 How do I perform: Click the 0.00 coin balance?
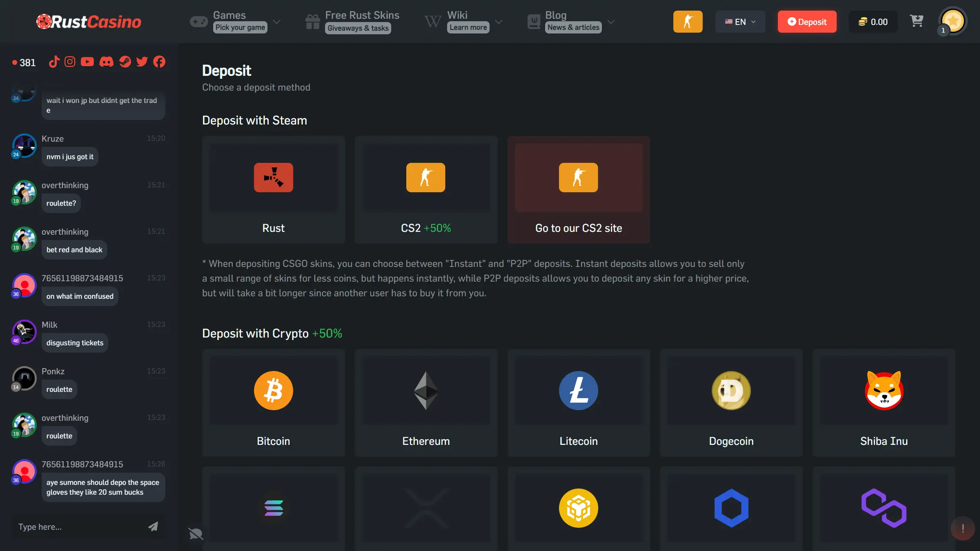(x=873, y=22)
